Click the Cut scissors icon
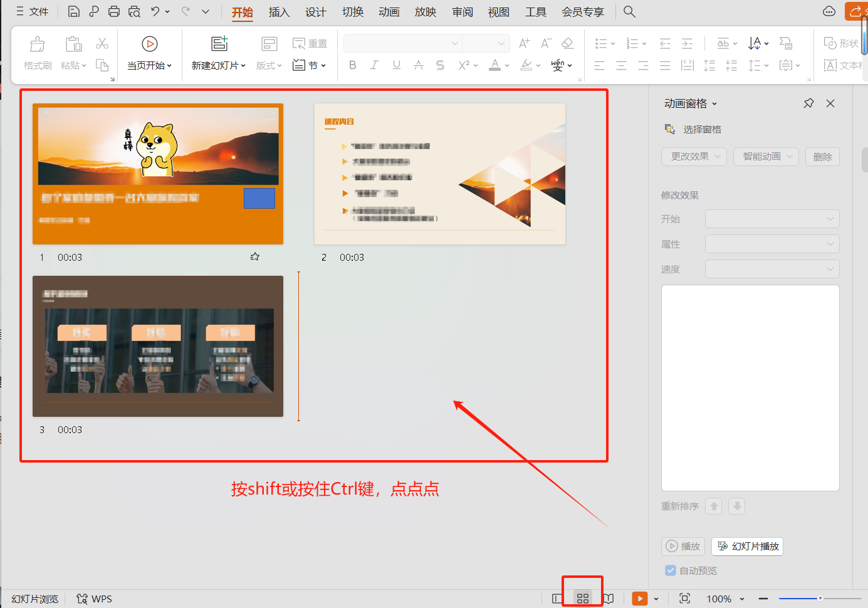This screenshot has width=868, height=608. 102,43
